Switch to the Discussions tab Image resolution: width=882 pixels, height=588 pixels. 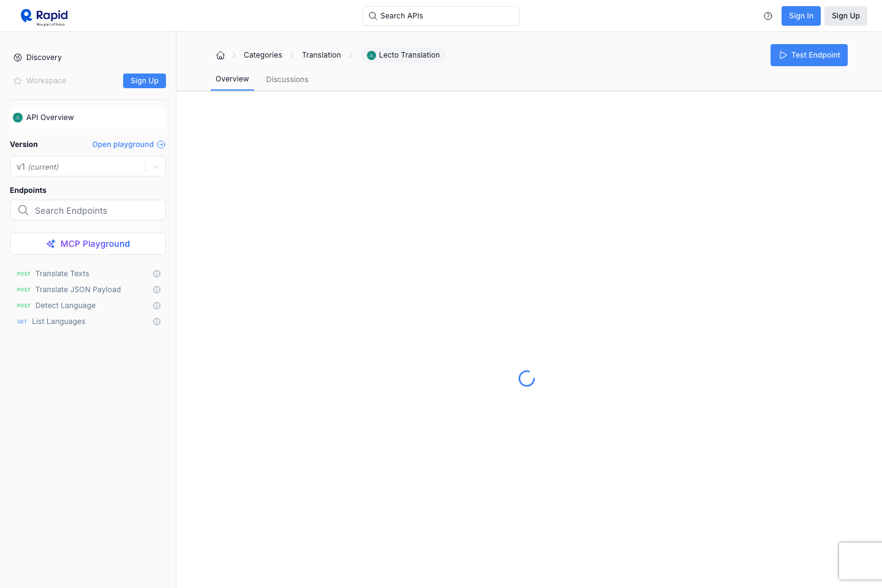click(287, 79)
